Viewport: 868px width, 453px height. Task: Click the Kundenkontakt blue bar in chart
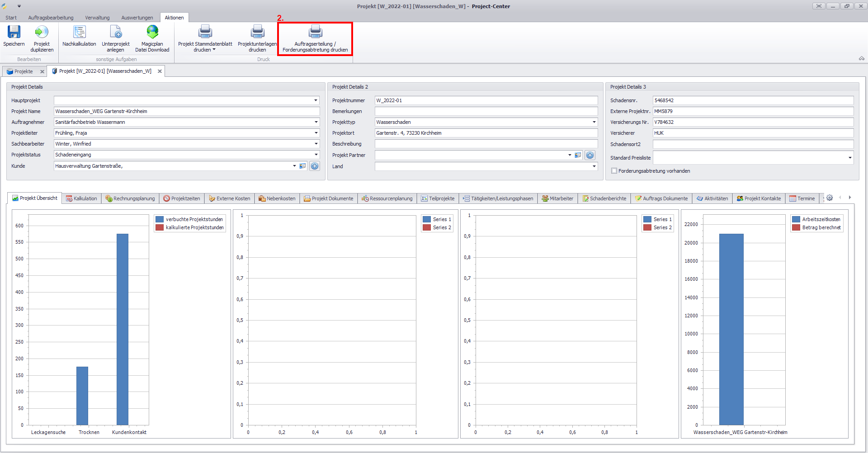123,329
